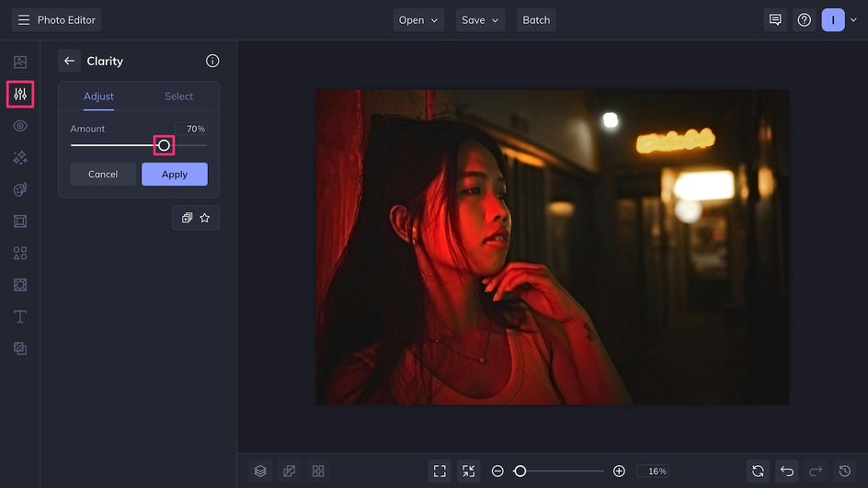Open the hamburger menu next to Photo Editor
Screen dimensions: 868x488
pyautogui.click(x=23, y=20)
